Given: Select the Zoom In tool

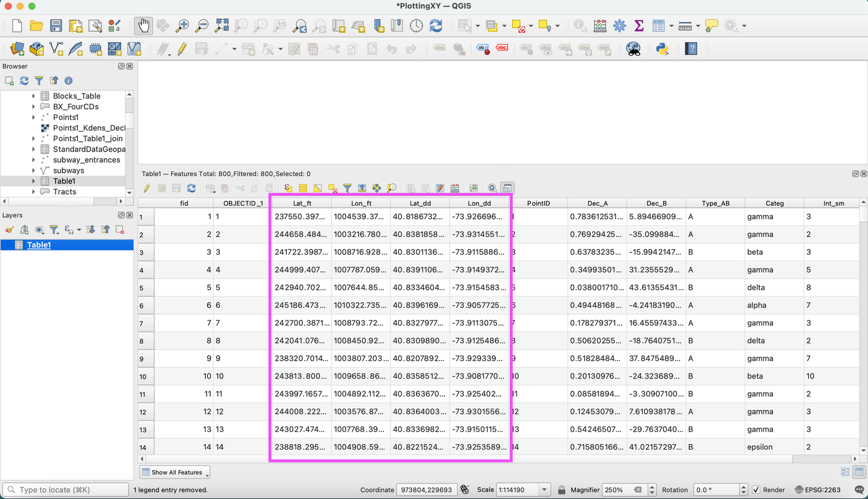Looking at the screenshot, I should (182, 25).
